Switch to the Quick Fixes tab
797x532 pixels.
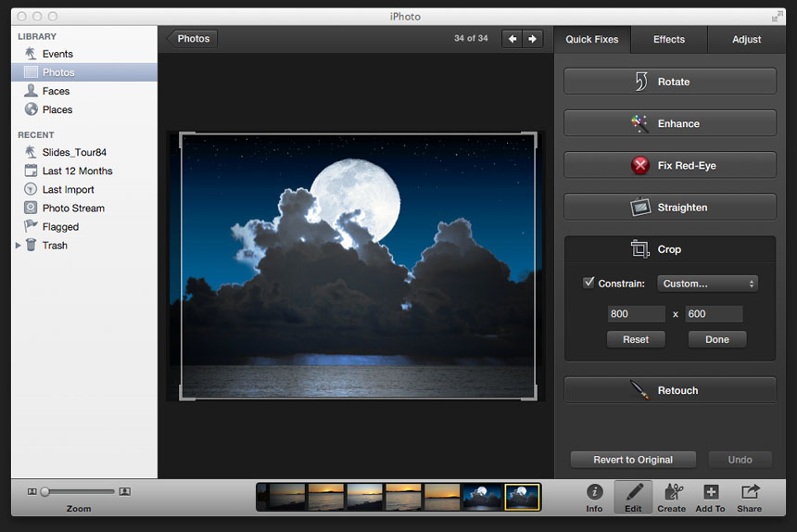591,39
